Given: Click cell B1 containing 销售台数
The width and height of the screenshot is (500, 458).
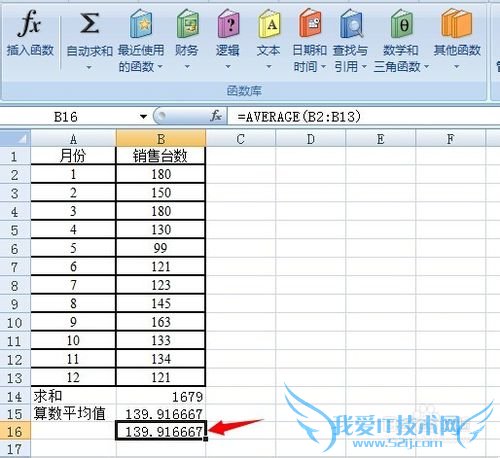Looking at the screenshot, I should [161, 156].
